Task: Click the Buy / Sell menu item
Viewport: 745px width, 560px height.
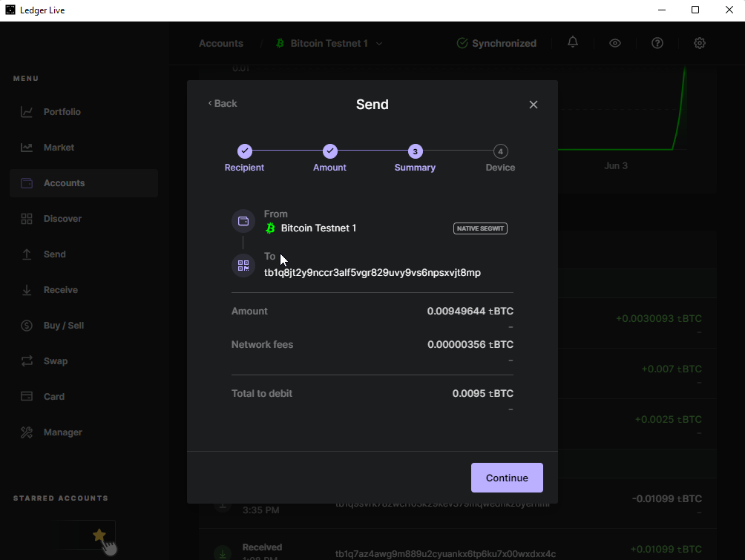Action: pos(64,326)
